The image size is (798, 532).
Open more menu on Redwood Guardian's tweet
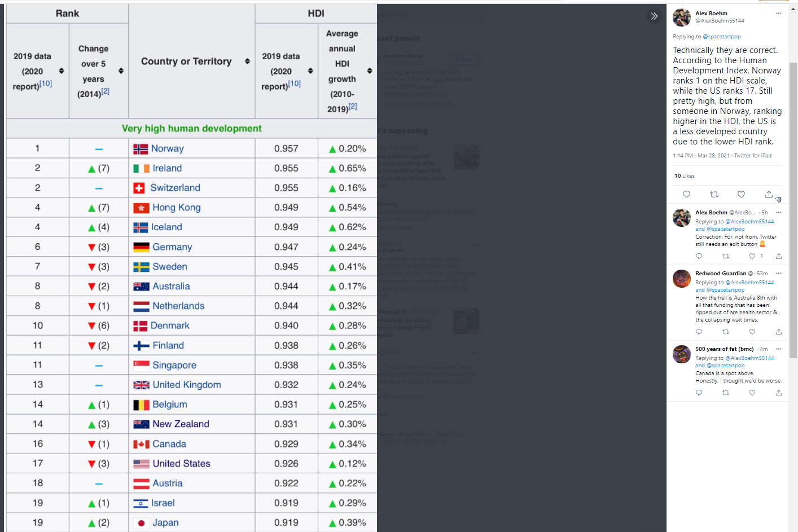[779, 274]
